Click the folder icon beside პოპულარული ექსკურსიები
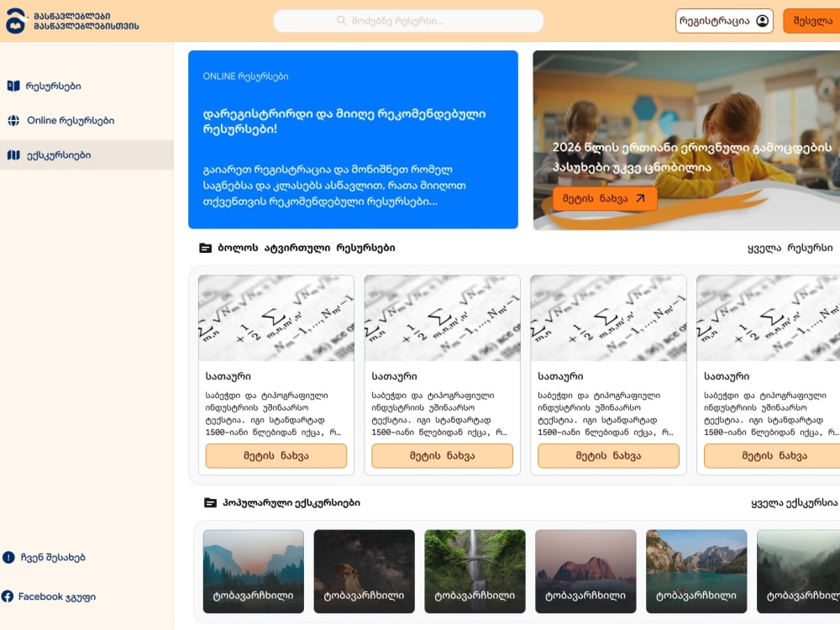Viewport: 840px width, 630px height. (x=211, y=503)
